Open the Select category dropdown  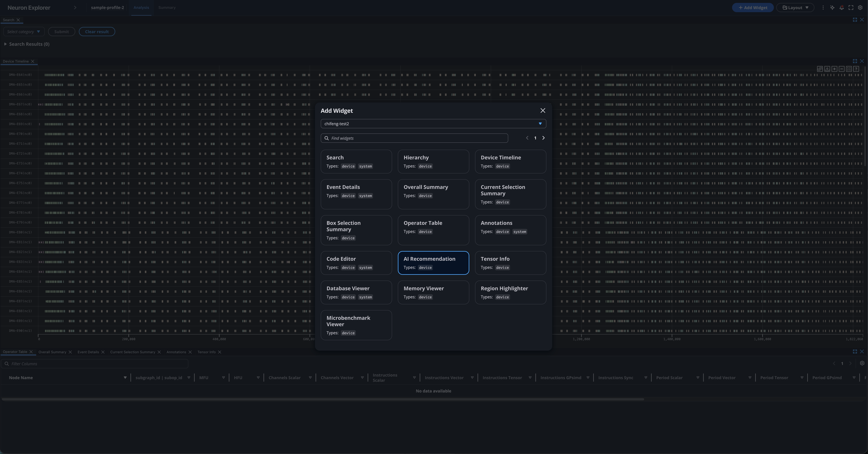coord(24,32)
